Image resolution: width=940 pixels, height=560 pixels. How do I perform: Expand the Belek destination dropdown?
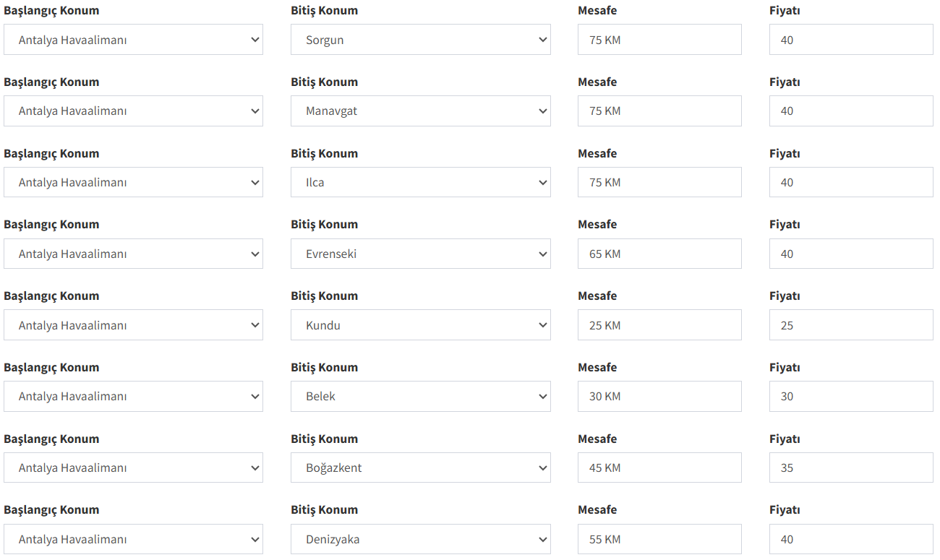point(420,396)
